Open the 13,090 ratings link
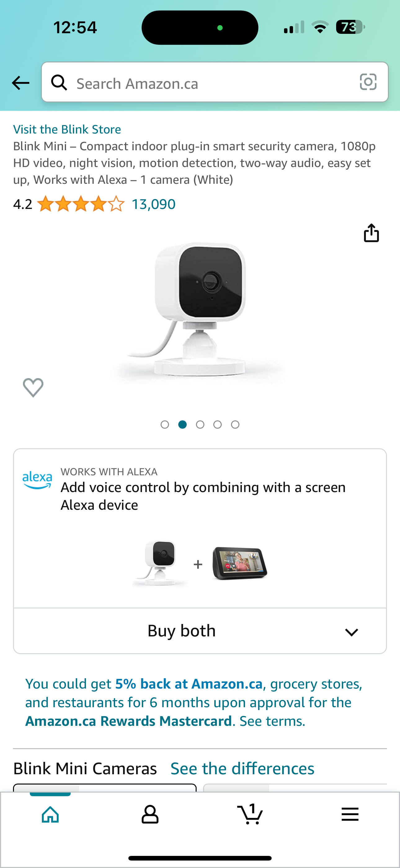 pyautogui.click(x=153, y=204)
